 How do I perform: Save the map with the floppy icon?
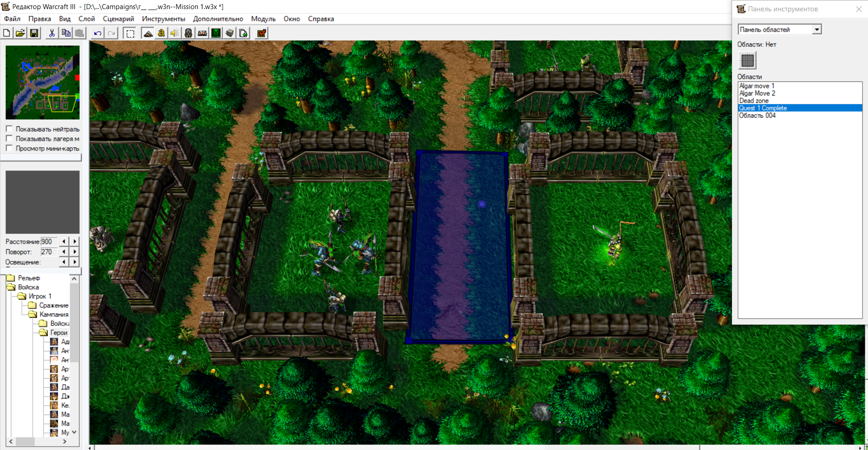34,33
